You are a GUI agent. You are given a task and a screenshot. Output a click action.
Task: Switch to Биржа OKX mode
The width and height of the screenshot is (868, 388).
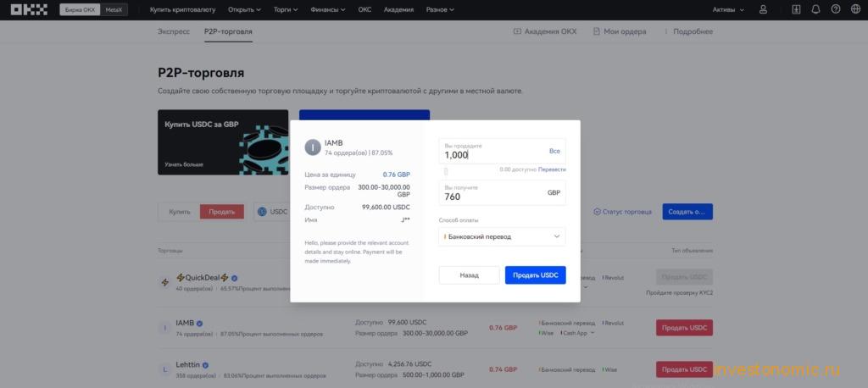click(80, 10)
